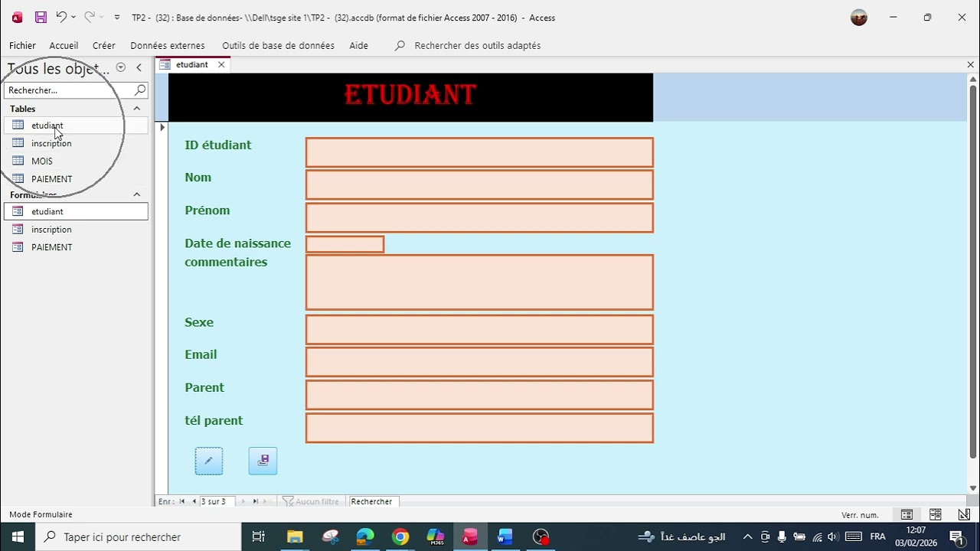
Task: Select the PAIEMENT table
Action: 75,178
